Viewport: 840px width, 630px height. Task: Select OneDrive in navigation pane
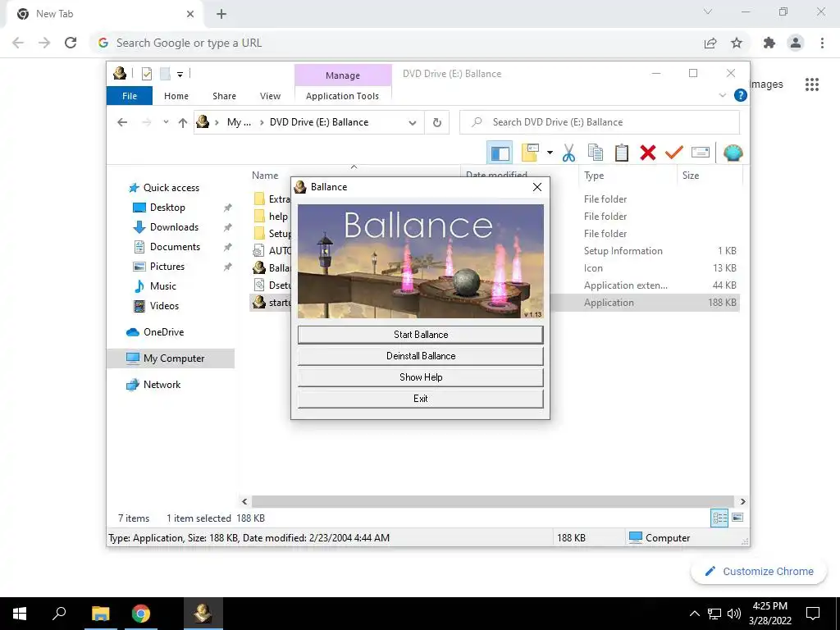click(x=163, y=332)
